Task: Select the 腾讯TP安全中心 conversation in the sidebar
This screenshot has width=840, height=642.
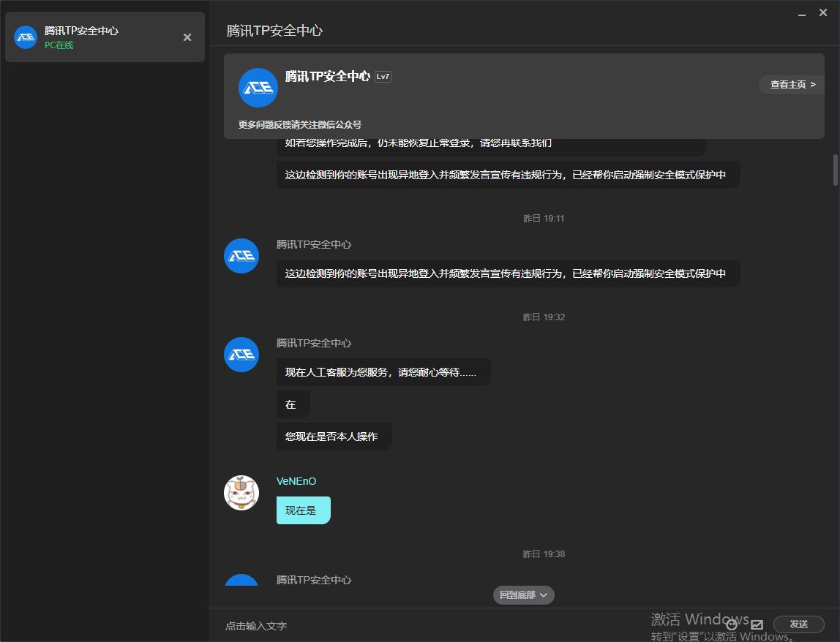Action: (x=105, y=37)
